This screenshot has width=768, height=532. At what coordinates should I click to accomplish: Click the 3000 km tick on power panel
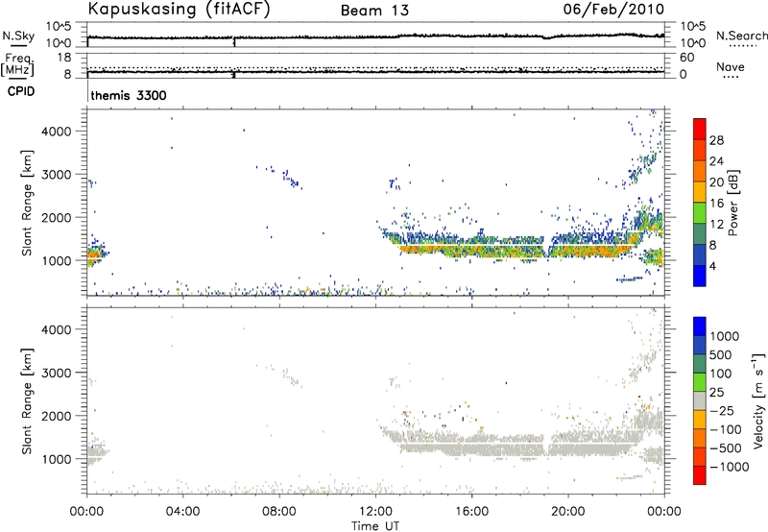pos(57,175)
